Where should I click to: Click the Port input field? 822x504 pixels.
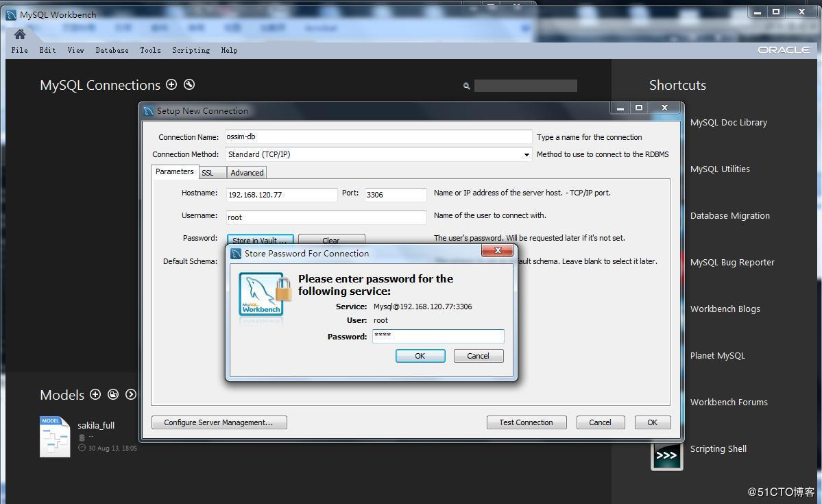396,195
